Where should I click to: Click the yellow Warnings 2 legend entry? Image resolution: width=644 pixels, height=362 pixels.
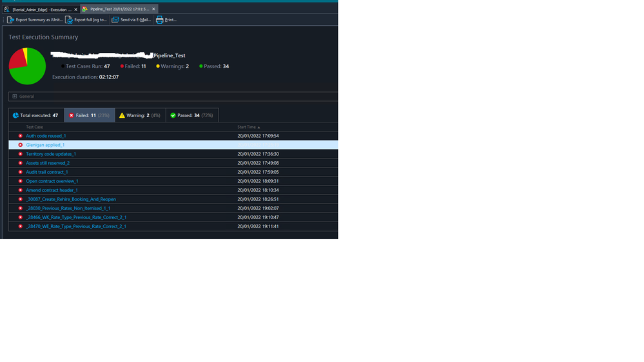click(x=173, y=66)
